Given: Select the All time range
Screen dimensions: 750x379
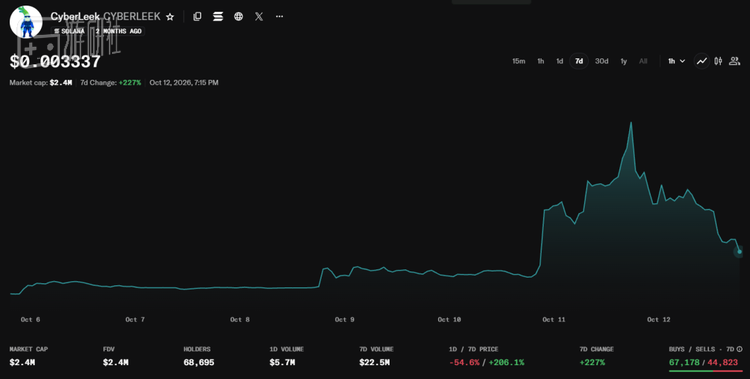Looking at the screenshot, I should pos(643,61).
